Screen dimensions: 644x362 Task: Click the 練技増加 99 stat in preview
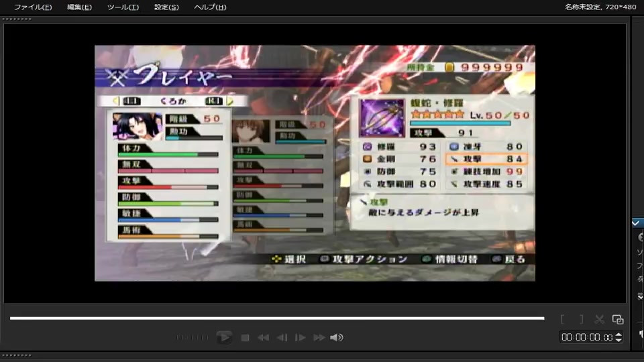click(x=486, y=172)
